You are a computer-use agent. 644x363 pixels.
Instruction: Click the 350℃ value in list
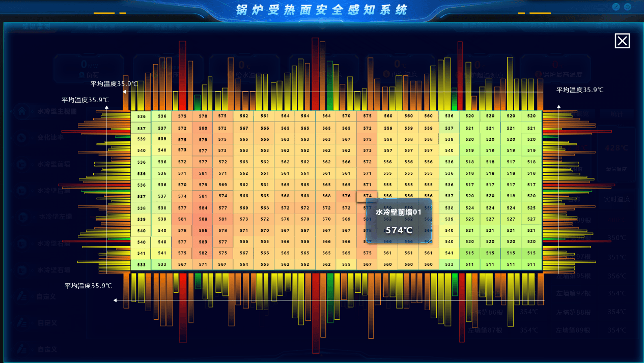click(x=616, y=238)
